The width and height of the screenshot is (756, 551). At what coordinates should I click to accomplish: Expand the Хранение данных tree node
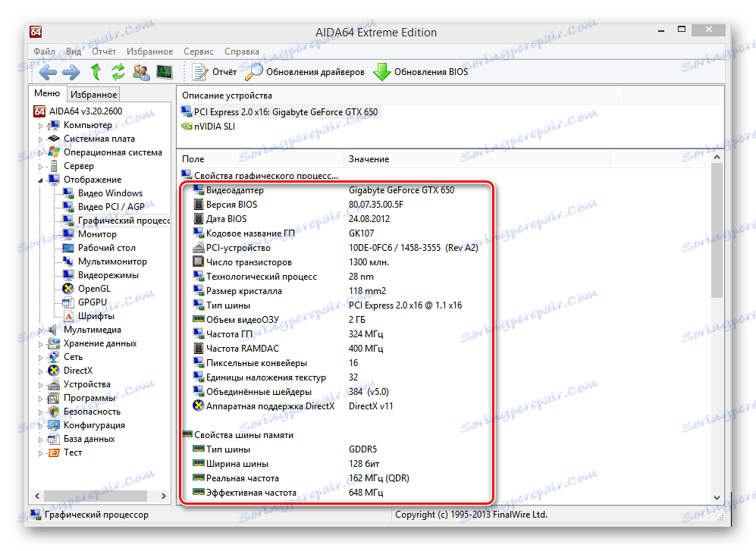pos(41,344)
